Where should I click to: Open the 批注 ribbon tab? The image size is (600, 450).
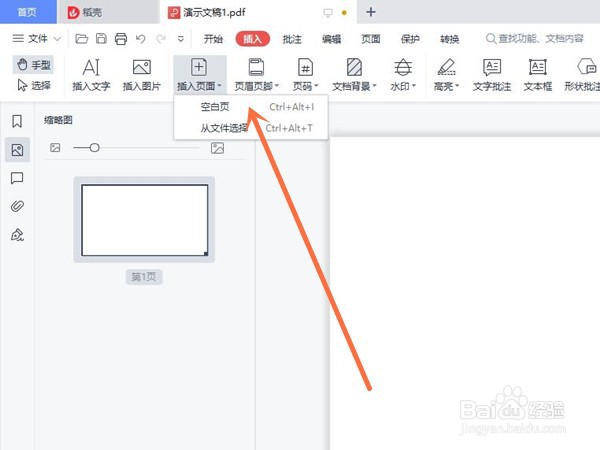tap(292, 39)
